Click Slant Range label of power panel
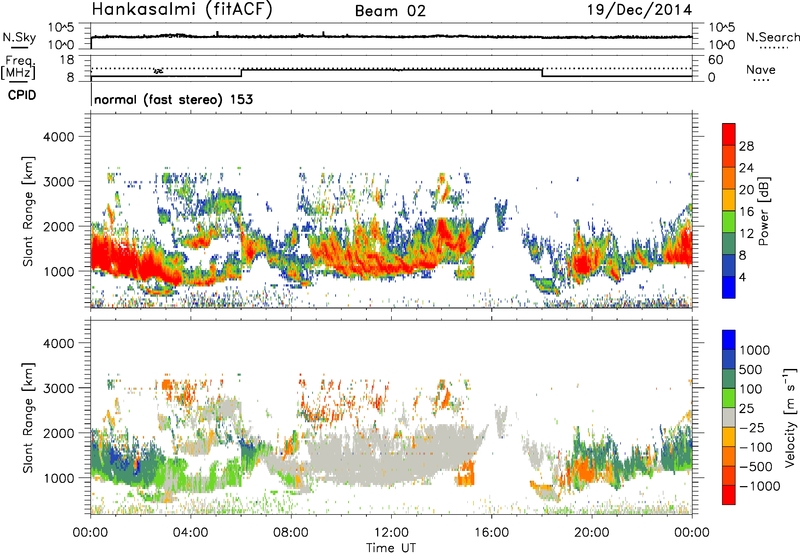This screenshot has height=554, width=800. pos(28,211)
